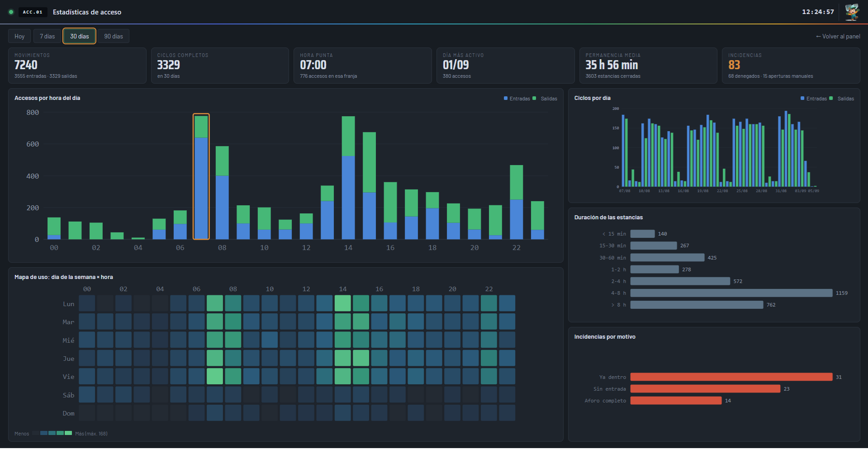The height and width of the screenshot is (449, 868).
Task: Click the 3603 estancias cerradas text
Action: pyautogui.click(x=613, y=76)
